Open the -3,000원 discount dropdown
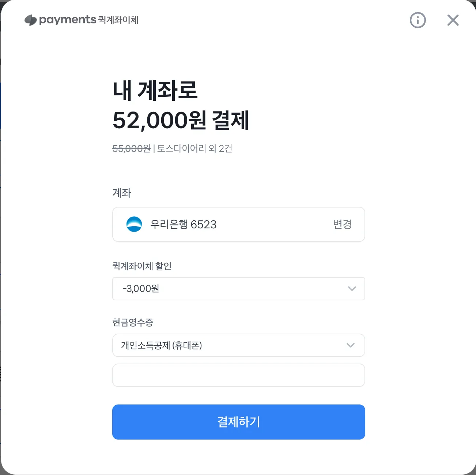476x475 pixels. [239, 289]
